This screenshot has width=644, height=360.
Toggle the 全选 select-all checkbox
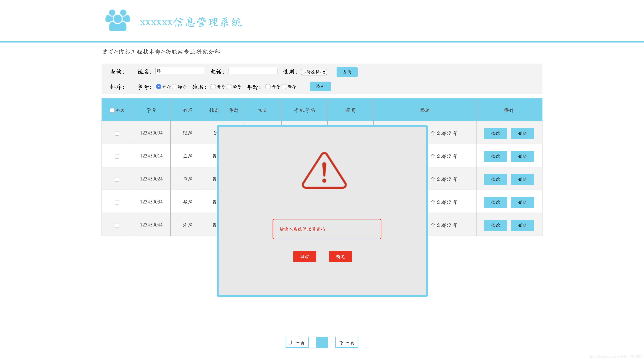pyautogui.click(x=112, y=110)
